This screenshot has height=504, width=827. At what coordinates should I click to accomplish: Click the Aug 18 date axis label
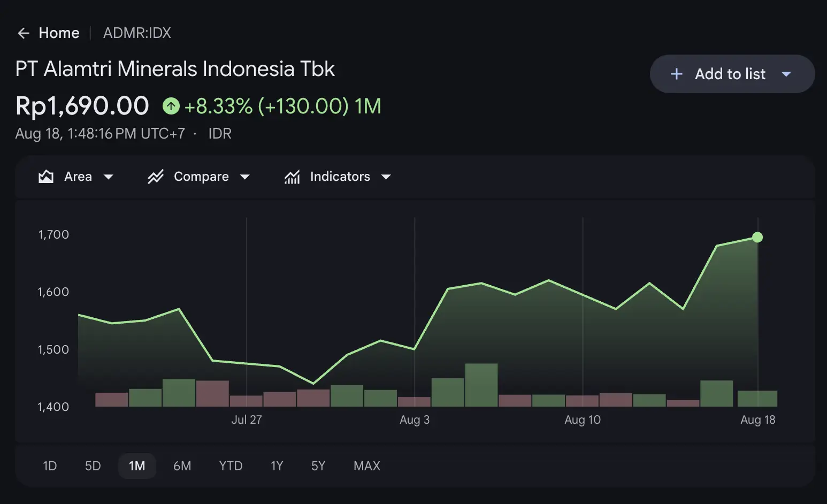coord(758,420)
